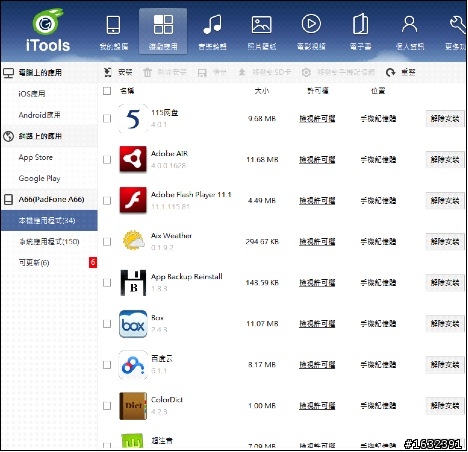Select 可更新(6) in the sidebar

(x=34, y=263)
